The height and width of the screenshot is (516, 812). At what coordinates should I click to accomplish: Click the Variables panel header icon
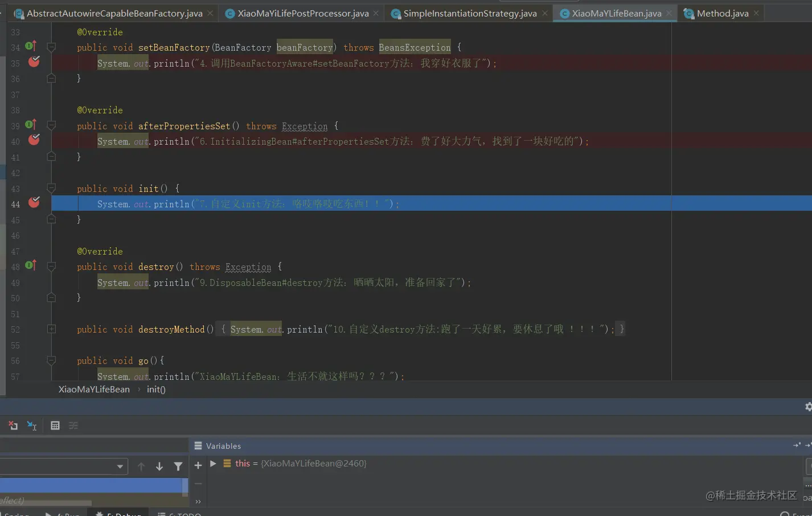point(198,446)
